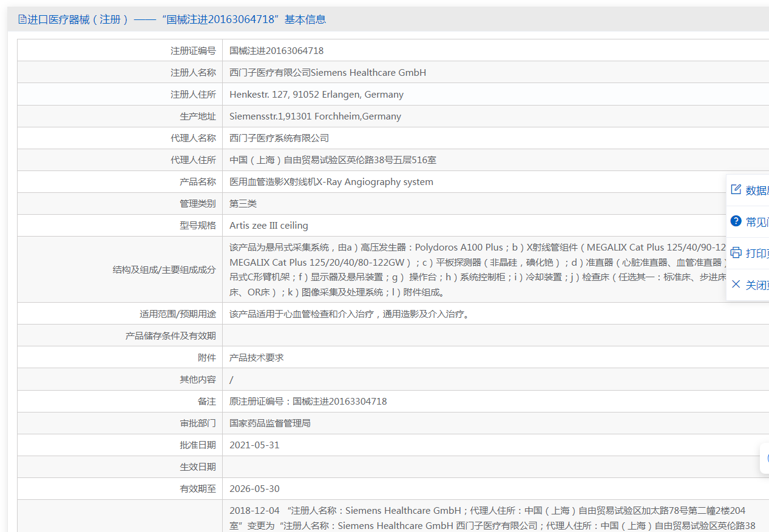
Task: Click the 产品名称 row label
Action: pos(198,182)
